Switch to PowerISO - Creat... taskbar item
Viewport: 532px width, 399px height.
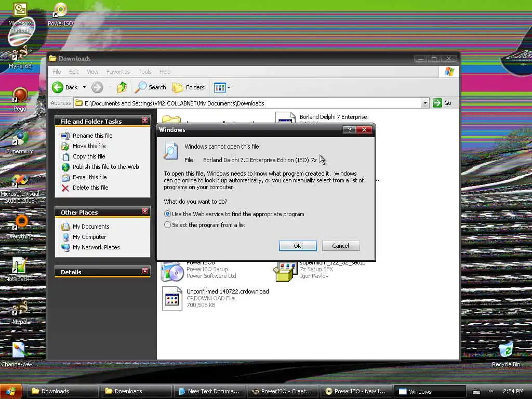click(x=282, y=391)
